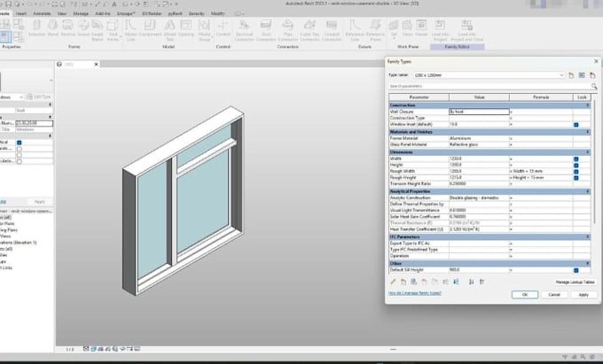The height and width of the screenshot is (364, 603).
Task: Click the Duct Connector tool
Action: coord(266,30)
